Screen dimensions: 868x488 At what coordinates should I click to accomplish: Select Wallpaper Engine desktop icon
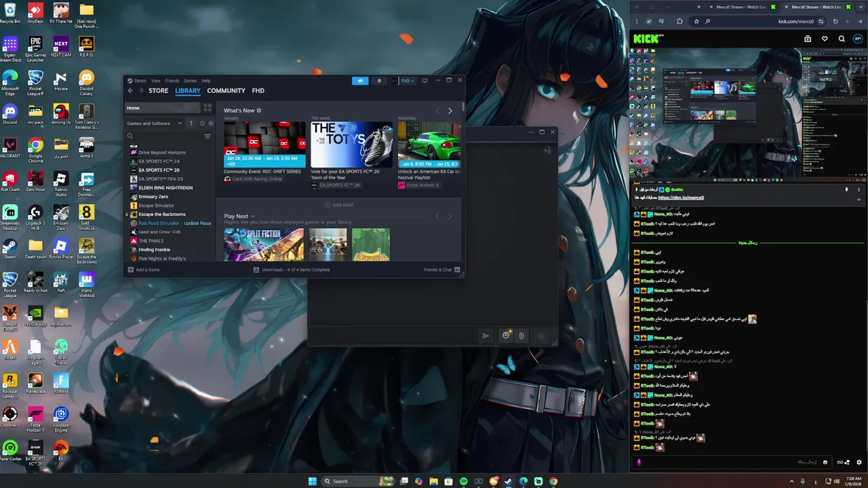click(61, 420)
